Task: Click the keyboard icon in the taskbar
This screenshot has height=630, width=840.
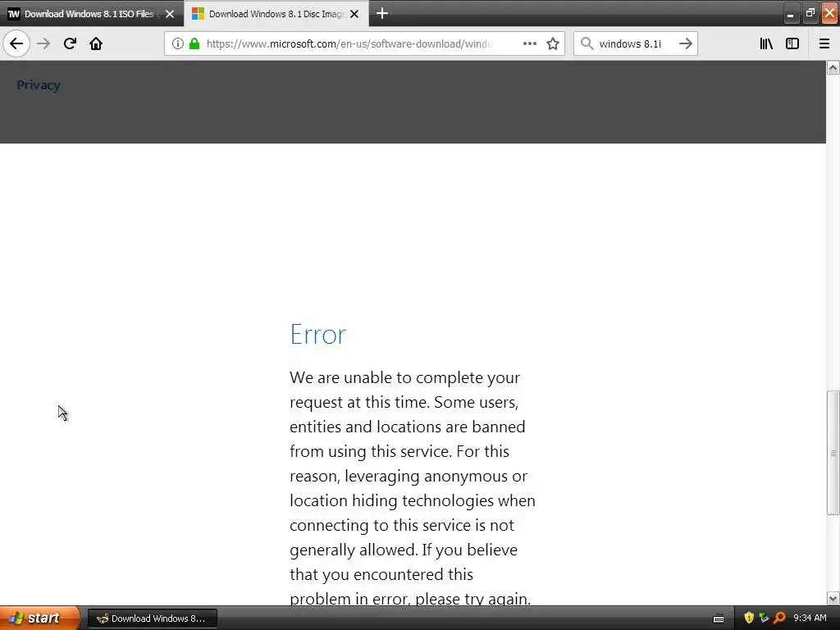Action: (x=719, y=619)
